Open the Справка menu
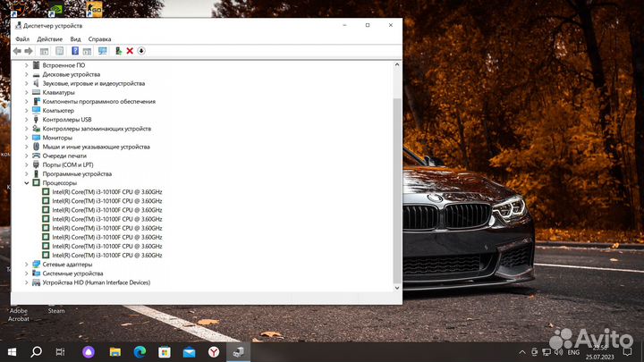Viewport: 644px width, 362px height. (x=100, y=39)
